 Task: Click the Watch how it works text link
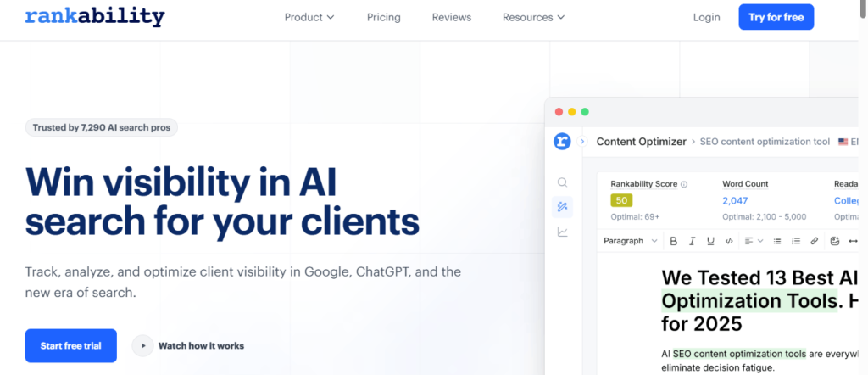pos(201,345)
